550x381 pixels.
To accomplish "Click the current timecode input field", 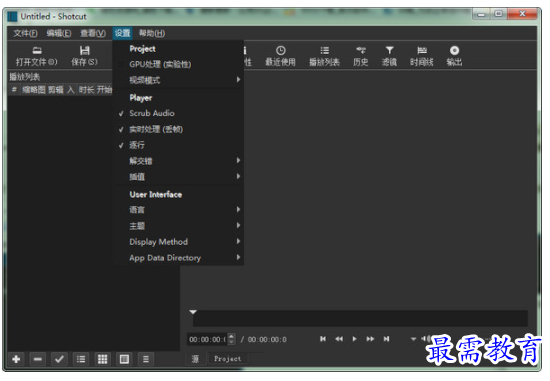I will click(x=208, y=339).
